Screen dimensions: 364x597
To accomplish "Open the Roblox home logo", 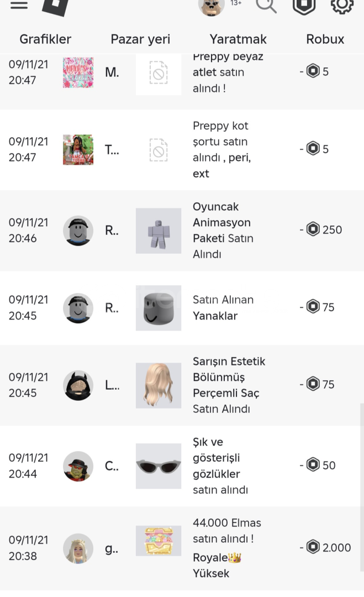I will coord(55,6).
